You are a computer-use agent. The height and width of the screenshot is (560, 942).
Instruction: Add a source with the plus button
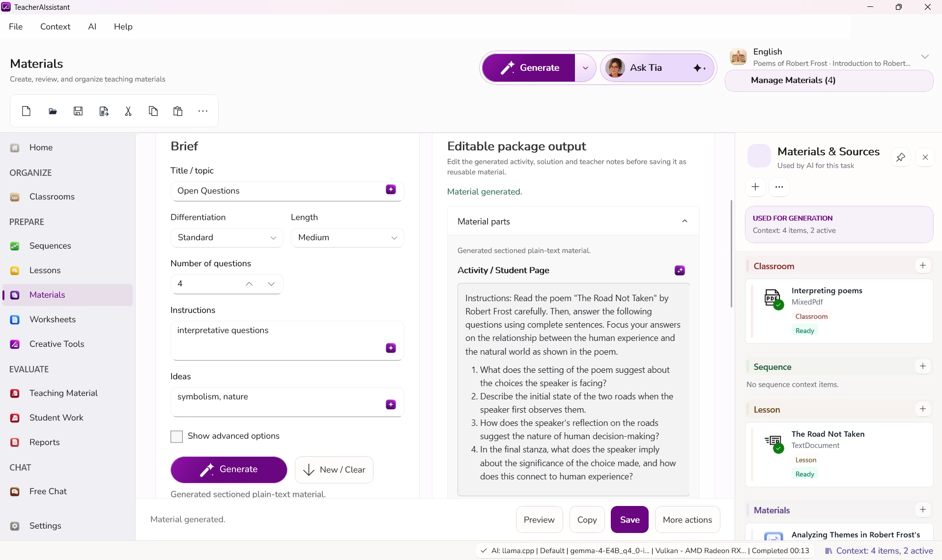point(755,187)
